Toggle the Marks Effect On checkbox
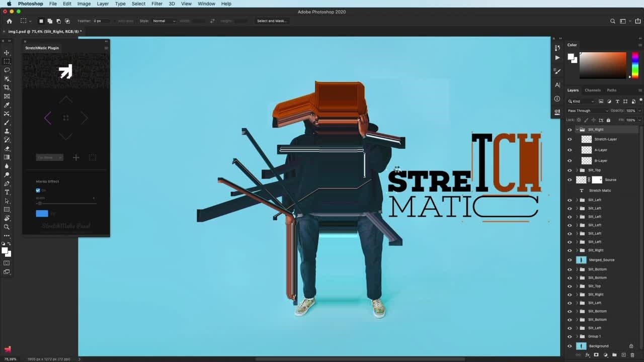The height and width of the screenshot is (362, 644). (38, 191)
